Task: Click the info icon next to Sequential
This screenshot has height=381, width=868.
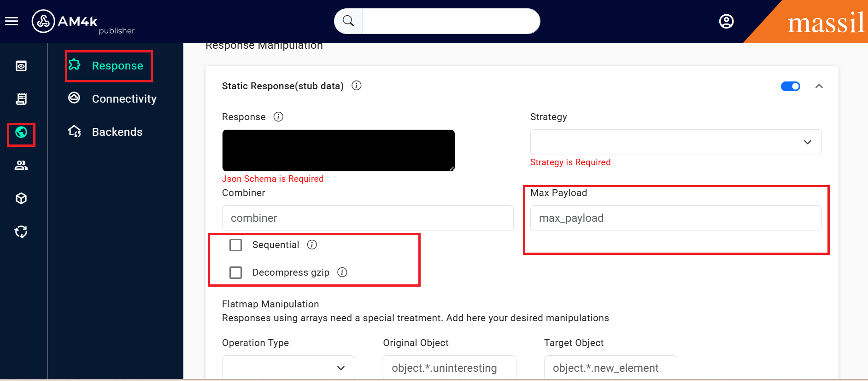Action: (312, 245)
